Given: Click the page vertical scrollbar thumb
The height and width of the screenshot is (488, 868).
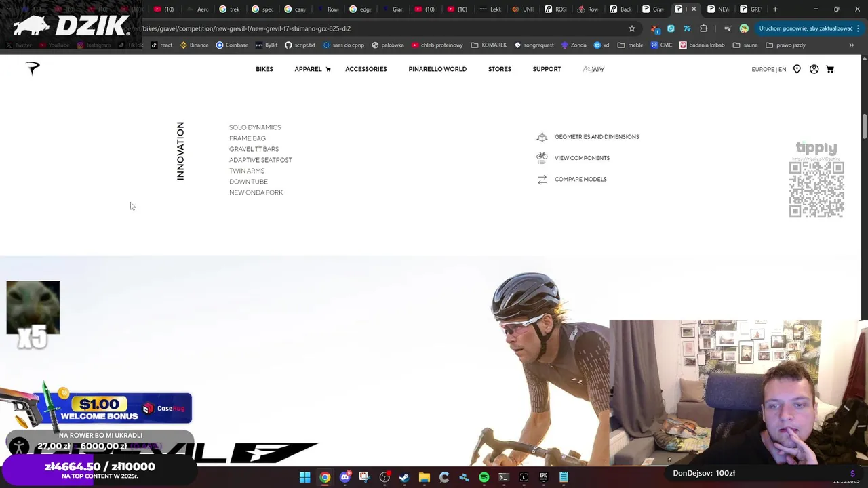Looking at the screenshot, I should tap(865, 125).
